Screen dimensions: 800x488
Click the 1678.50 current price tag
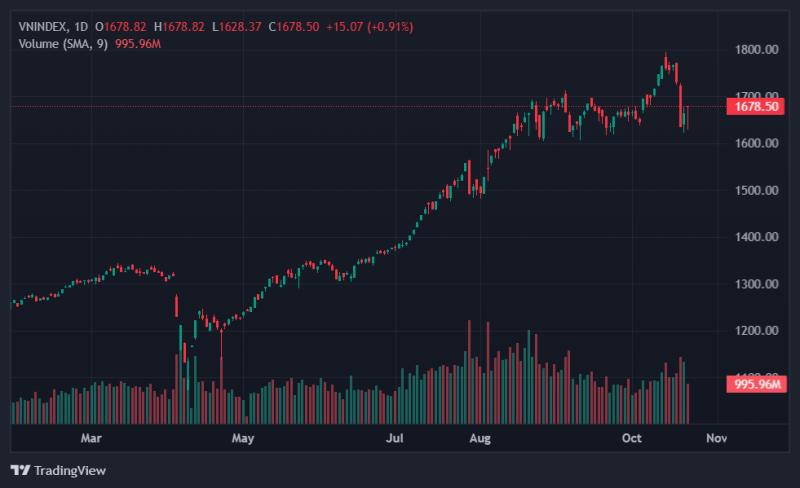(756, 107)
